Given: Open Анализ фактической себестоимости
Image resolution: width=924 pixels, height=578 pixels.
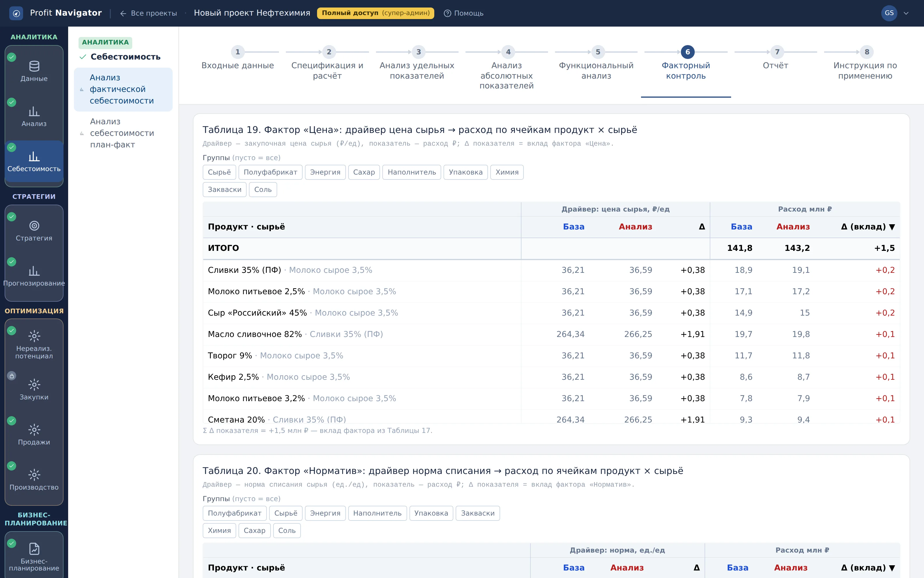Looking at the screenshot, I should pyautogui.click(x=123, y=90).
